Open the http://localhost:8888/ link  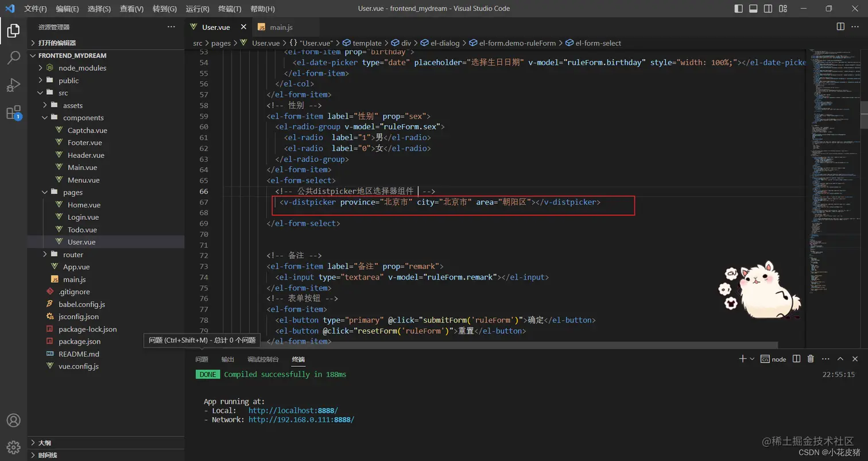tap(293, 410)
